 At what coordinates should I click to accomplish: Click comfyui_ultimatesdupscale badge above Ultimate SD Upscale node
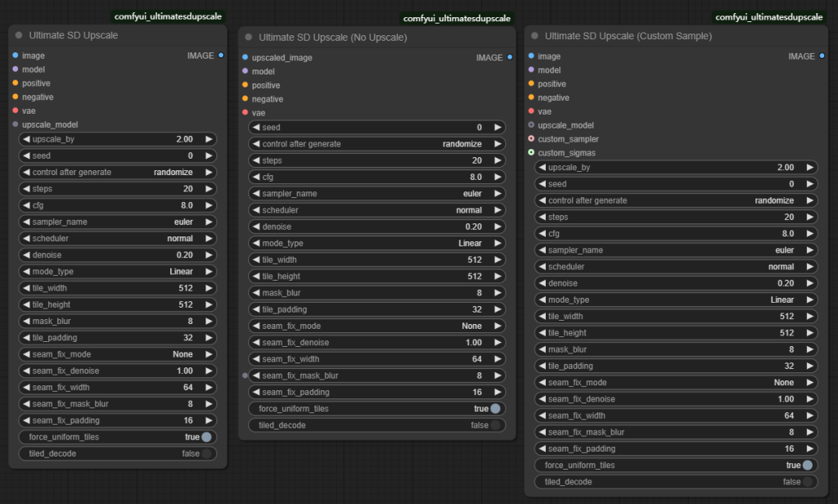[168, 16]
